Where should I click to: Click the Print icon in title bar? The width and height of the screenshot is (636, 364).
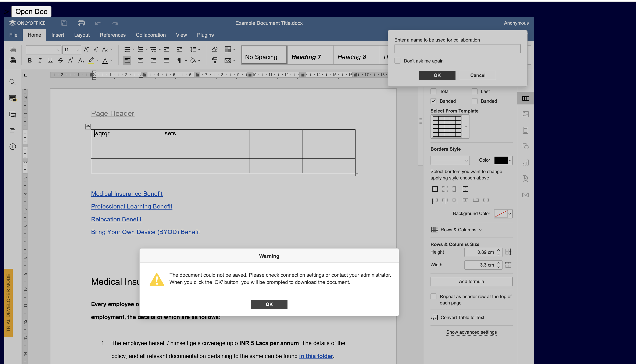(81, 23)
